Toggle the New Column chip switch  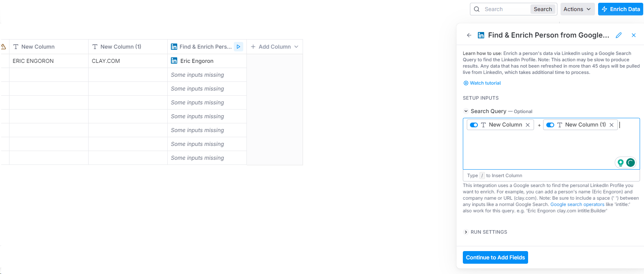coord(474,125)
